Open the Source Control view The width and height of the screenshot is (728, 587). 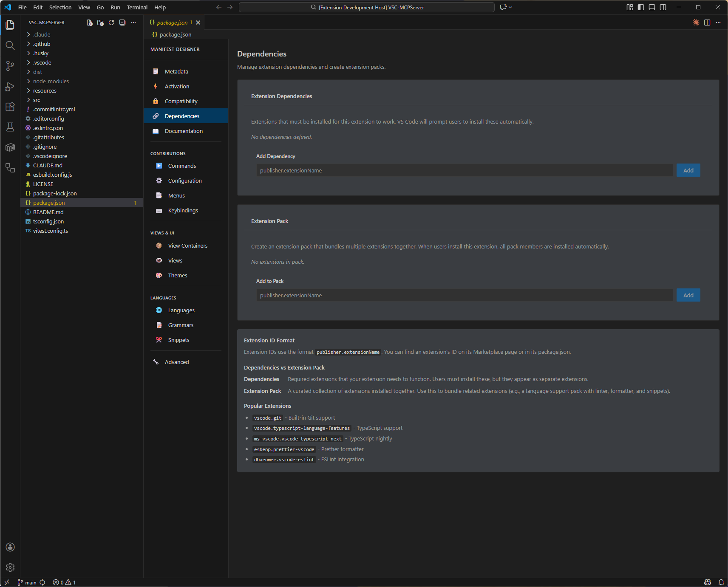tap(10, 66)
